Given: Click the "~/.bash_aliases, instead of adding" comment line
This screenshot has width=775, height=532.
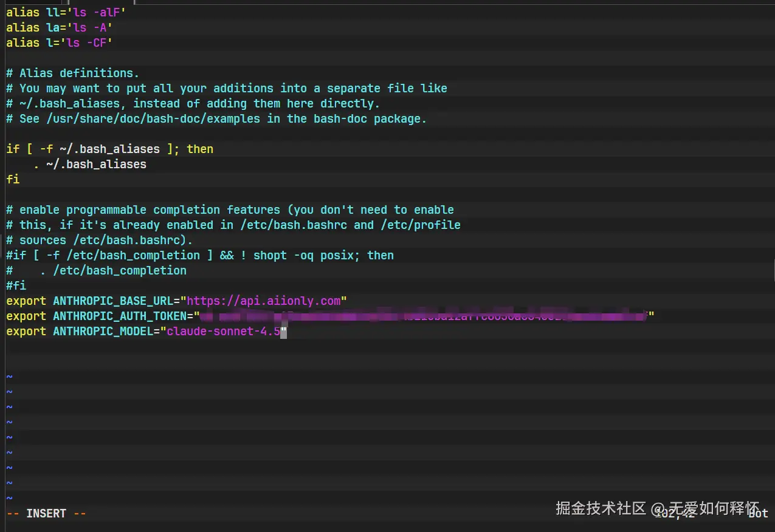Looking at the screenshot, I should pos(193,103).
